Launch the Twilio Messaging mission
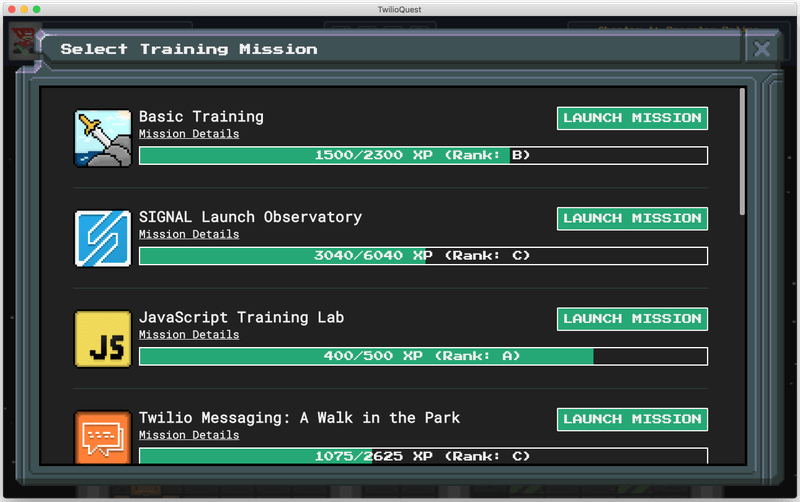 tap(632, 420)
